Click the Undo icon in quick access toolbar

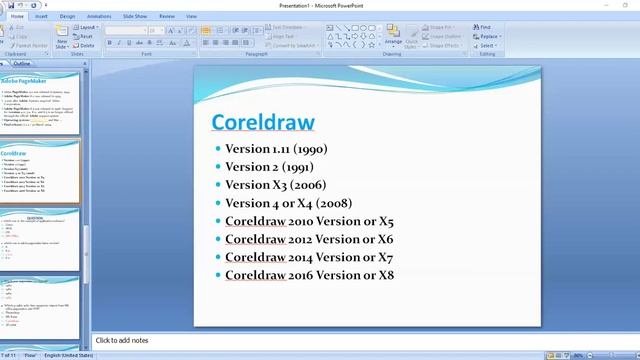[20, 5]
